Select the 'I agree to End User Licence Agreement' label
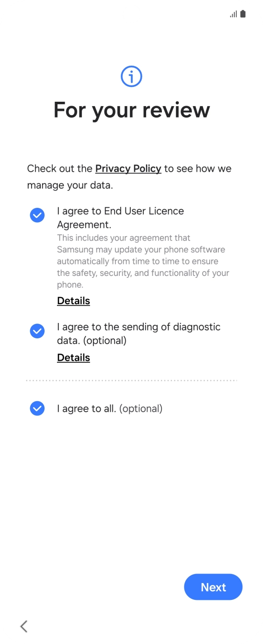Image resolution: width=263 pixels, height=644 pixels. coord(120,218)
